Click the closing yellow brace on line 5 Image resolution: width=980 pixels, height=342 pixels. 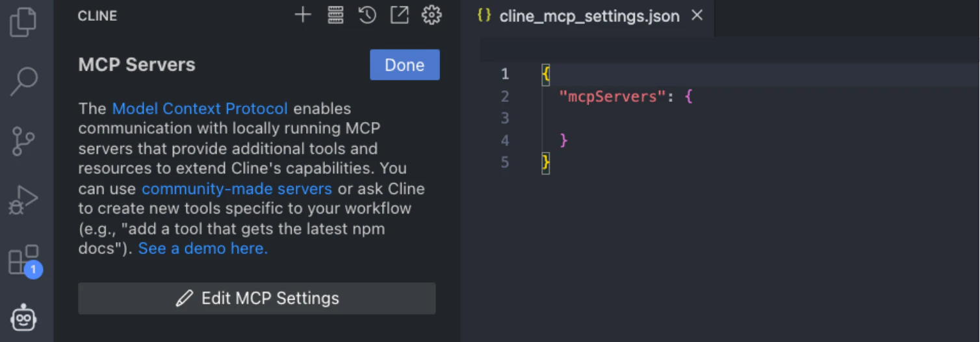pyautogui.click(x=546, y=162)
